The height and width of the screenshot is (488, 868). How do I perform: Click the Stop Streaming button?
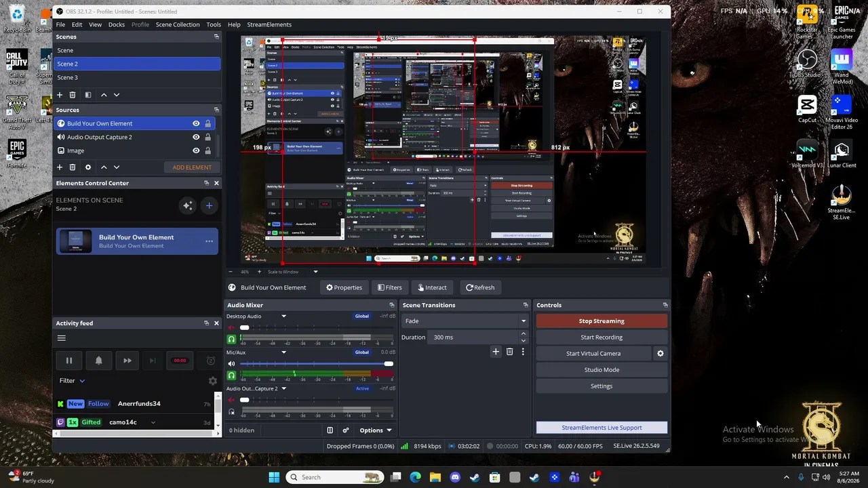(x=601, y=321)
